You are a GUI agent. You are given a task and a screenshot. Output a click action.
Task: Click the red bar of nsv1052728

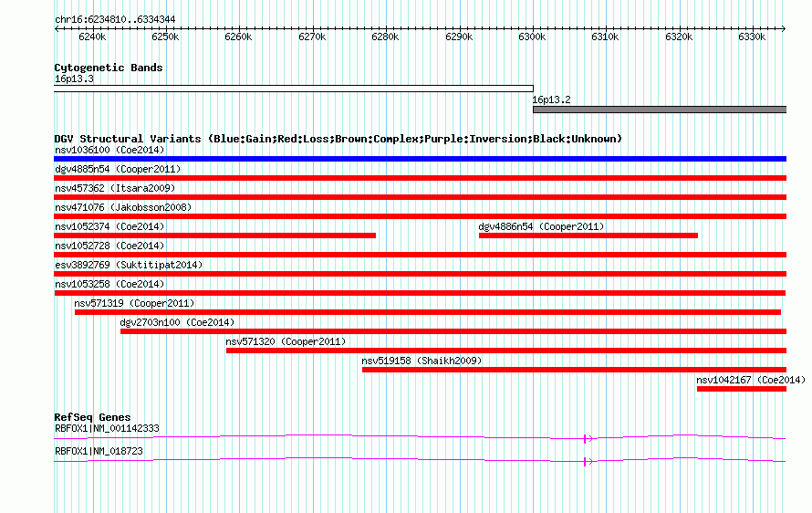420,255
